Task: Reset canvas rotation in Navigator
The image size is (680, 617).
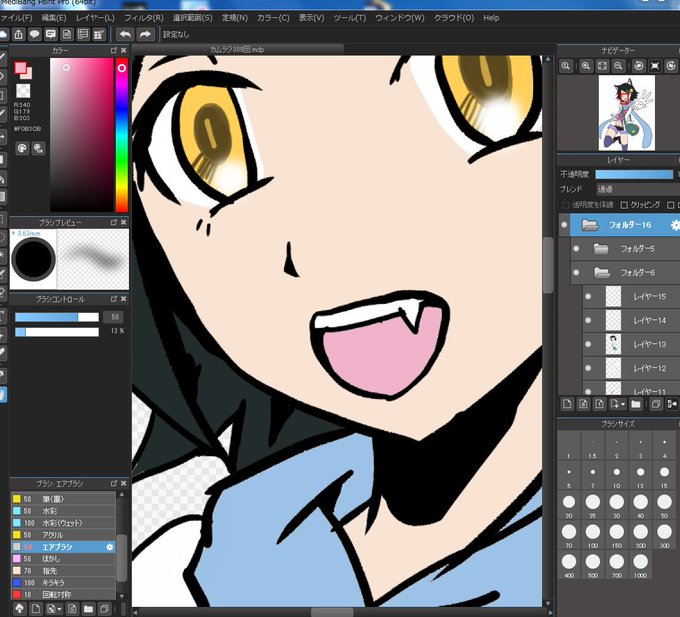Action: (655, 66)
